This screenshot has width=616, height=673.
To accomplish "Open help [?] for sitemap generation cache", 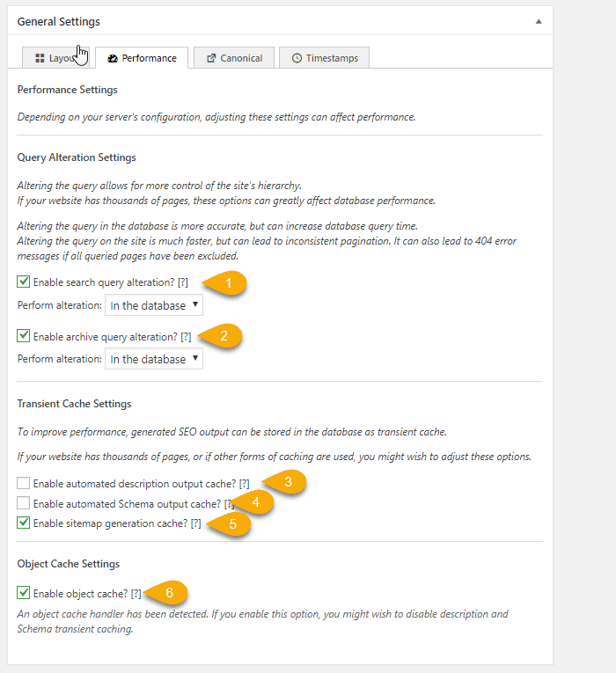I will pyautogui.click(x=195, y=523).
